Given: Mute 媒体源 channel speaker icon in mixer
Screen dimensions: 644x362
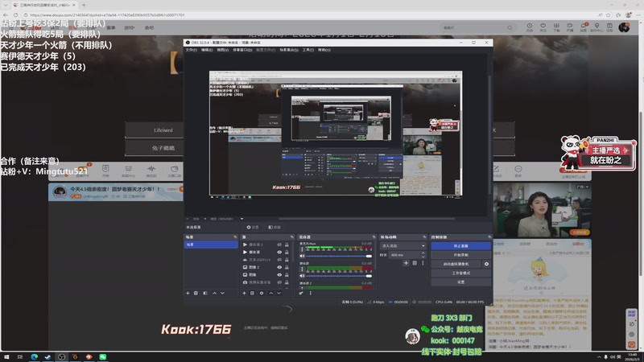Looking at the screenshot, I should point(303,276).
